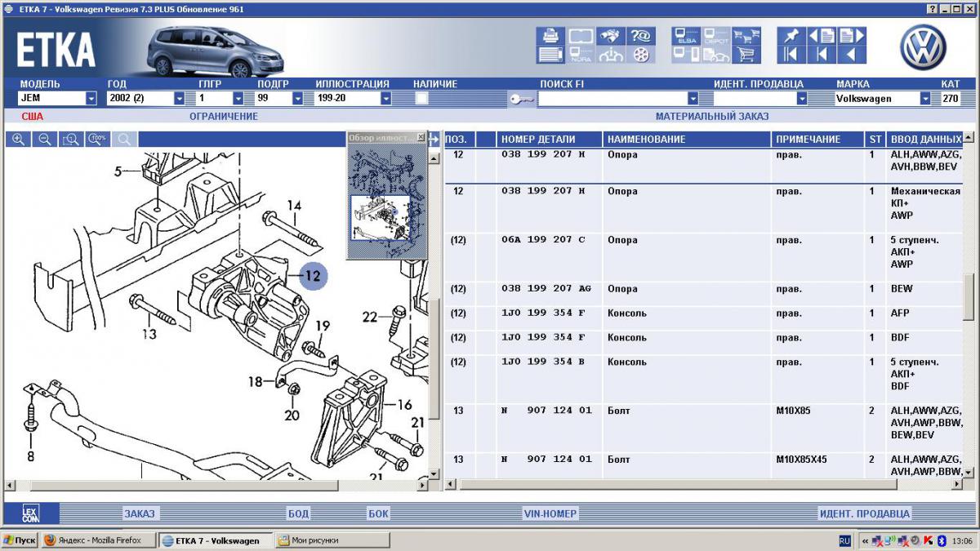
Task: Expand the ПОИСК FI dropdown
Action: [x=693, y=99]
